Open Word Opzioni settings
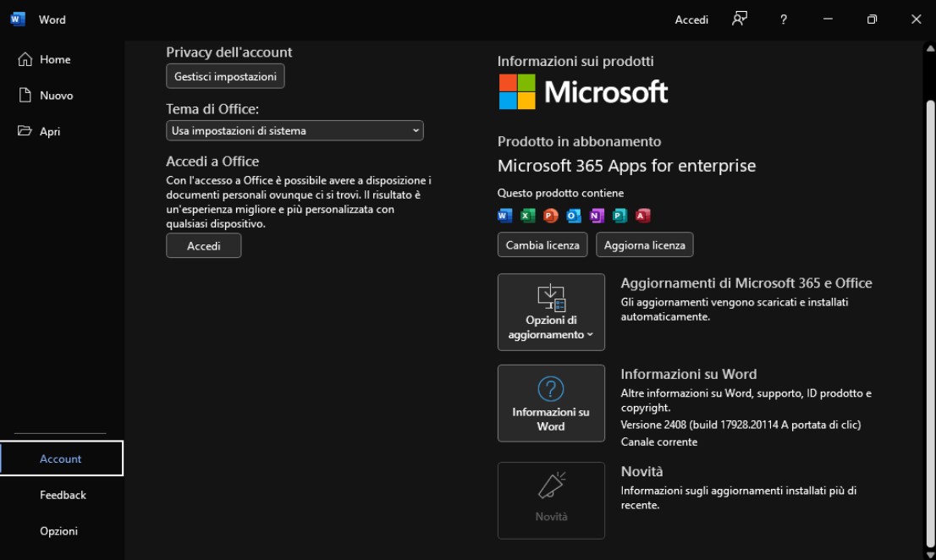936x560 pixels. pos(62,530)
